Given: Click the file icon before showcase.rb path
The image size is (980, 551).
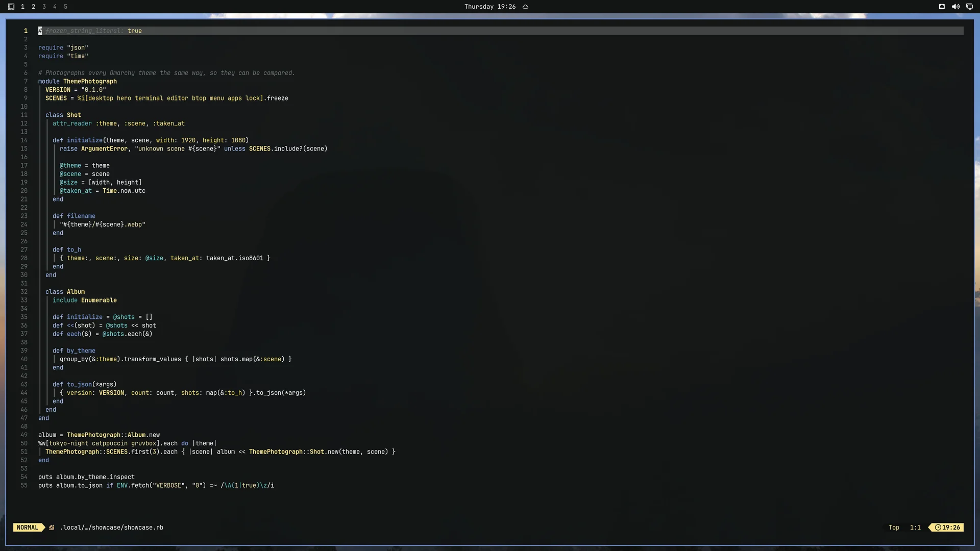Looking at the screenshot, I should tap(52, 528).
